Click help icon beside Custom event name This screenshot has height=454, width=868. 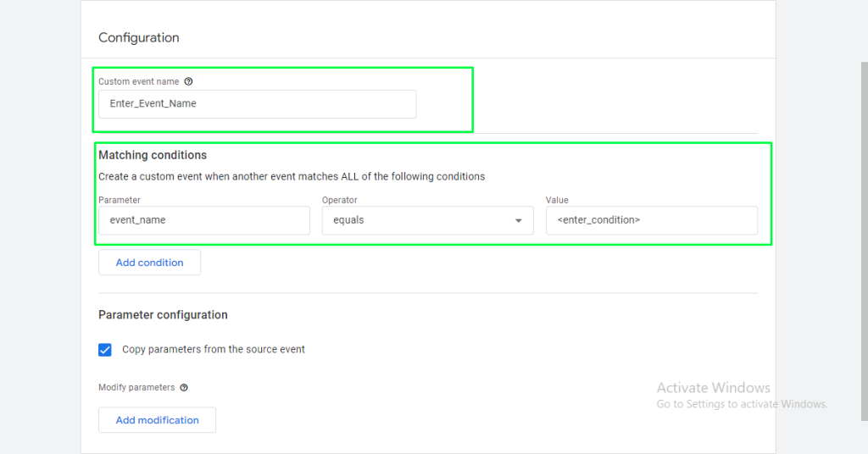pos(188,82)
